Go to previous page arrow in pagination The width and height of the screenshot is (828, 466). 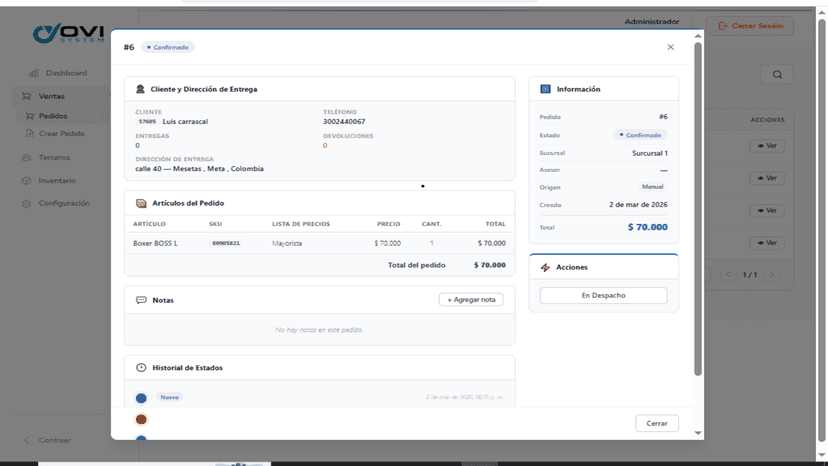(x=728, y=274)
